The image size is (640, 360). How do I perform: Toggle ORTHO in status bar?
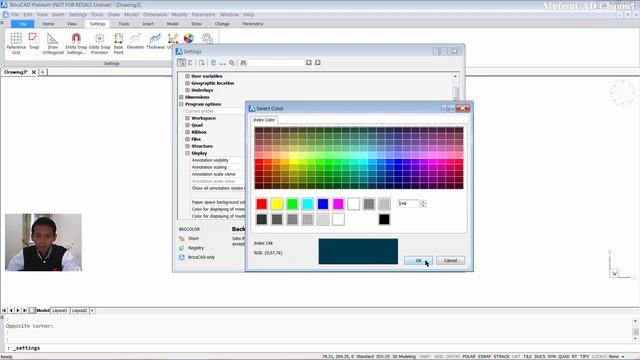click(x=453, y=356)
